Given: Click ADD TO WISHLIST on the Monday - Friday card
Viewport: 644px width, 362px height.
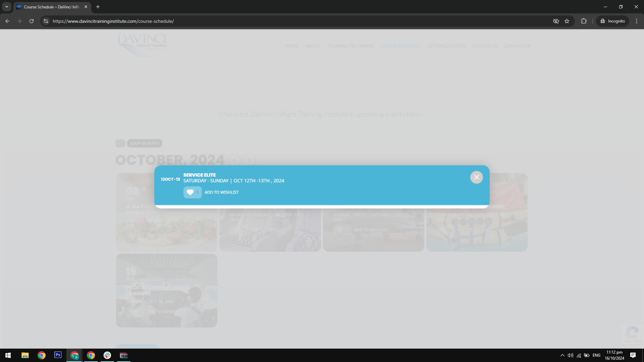Looking at the screenshot, I should [x=371, y=230].
